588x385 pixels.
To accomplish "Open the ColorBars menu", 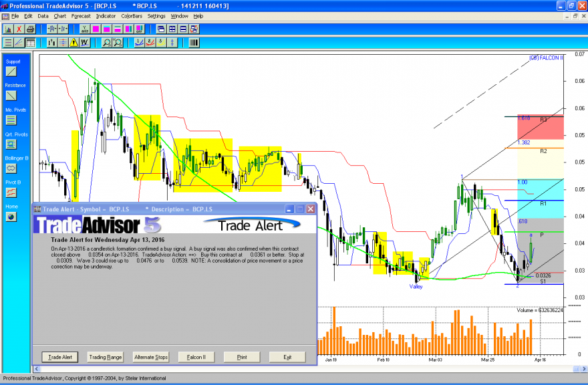I will [131, 16].
